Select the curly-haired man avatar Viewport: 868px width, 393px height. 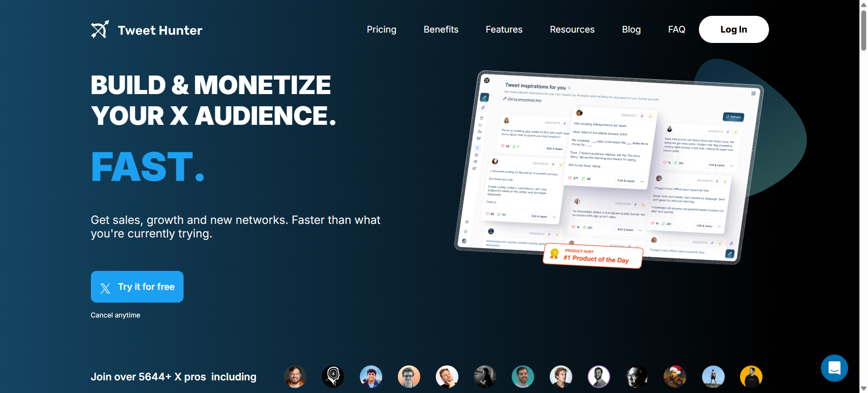[561, 377]
